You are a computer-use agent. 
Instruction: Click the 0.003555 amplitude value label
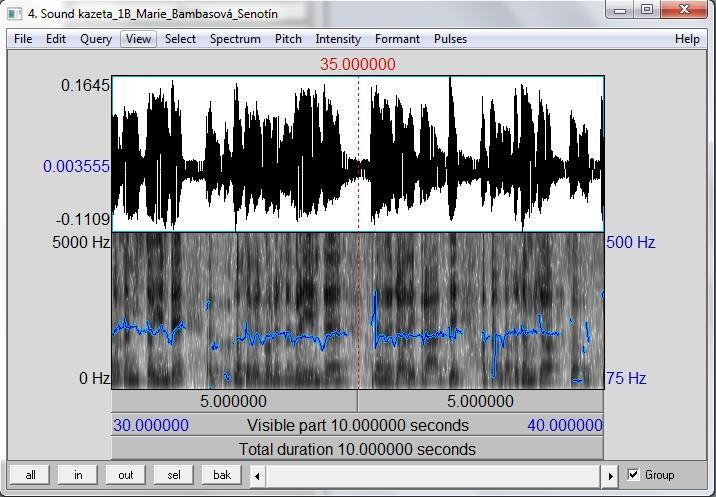click(76, 166)
